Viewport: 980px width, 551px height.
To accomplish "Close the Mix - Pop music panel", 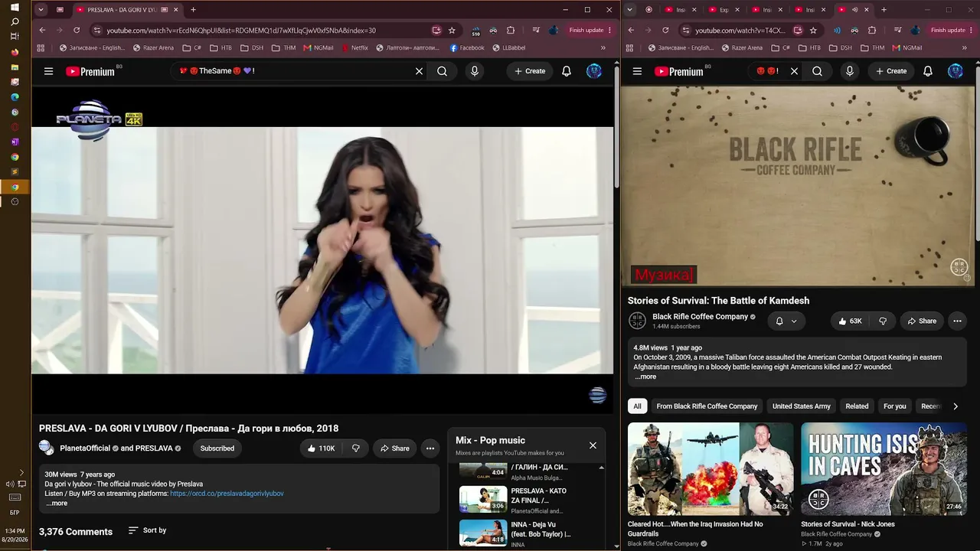I will pos(593,445).
